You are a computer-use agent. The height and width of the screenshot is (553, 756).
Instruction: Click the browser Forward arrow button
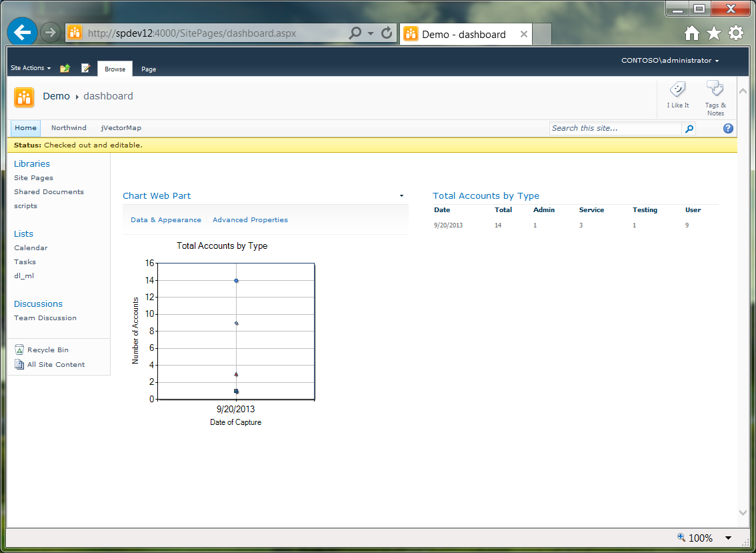click(x=50, y=33)
